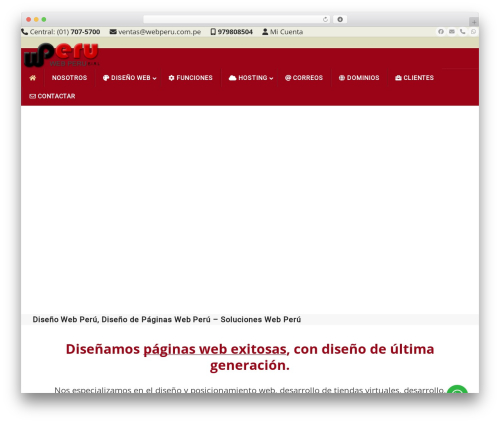
Task: Click the WhatsApp icon in top-right social icons
Action: [x=473, y=31]
